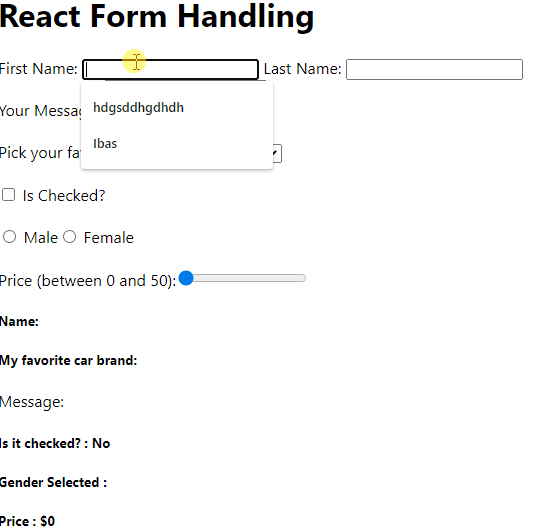
Task: Click the 'Last Name:' label
Action: [x=302, y=69]
